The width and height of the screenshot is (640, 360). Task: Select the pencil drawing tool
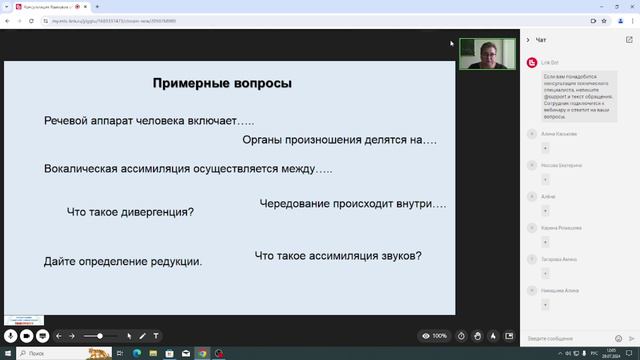(x=142, y=336)
